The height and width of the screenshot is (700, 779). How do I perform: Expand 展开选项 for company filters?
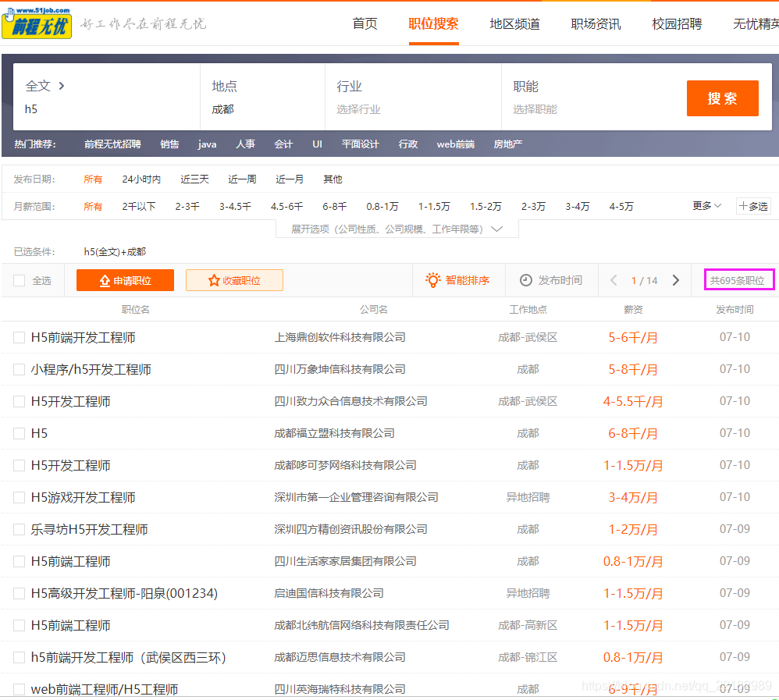coord(397,229)
